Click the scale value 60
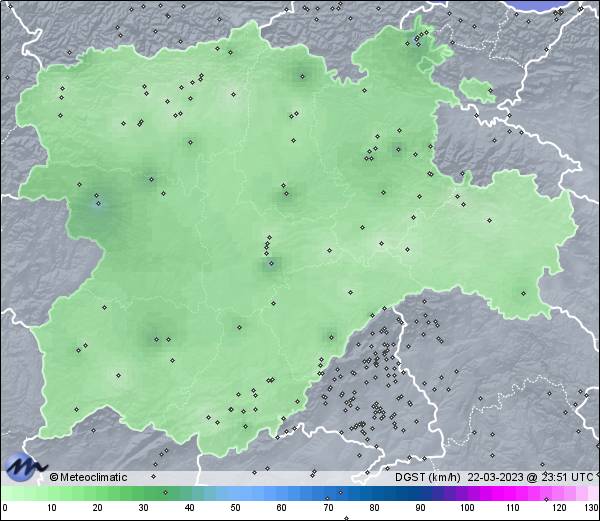Viewport: 600px width, 521px height. click(282, 508)
